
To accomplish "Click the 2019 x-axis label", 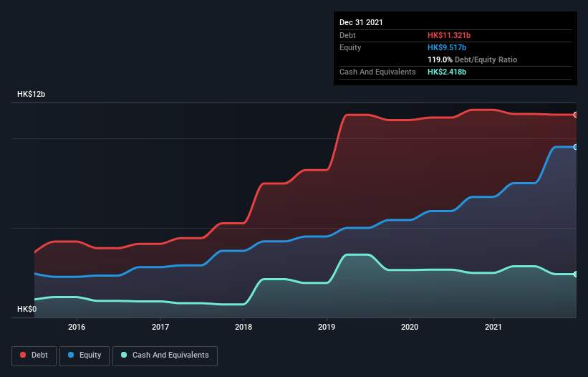I will (327, 327).
